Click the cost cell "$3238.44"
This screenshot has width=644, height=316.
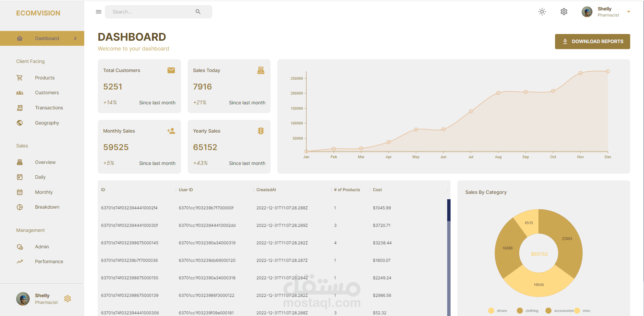[x=382, y=243]
